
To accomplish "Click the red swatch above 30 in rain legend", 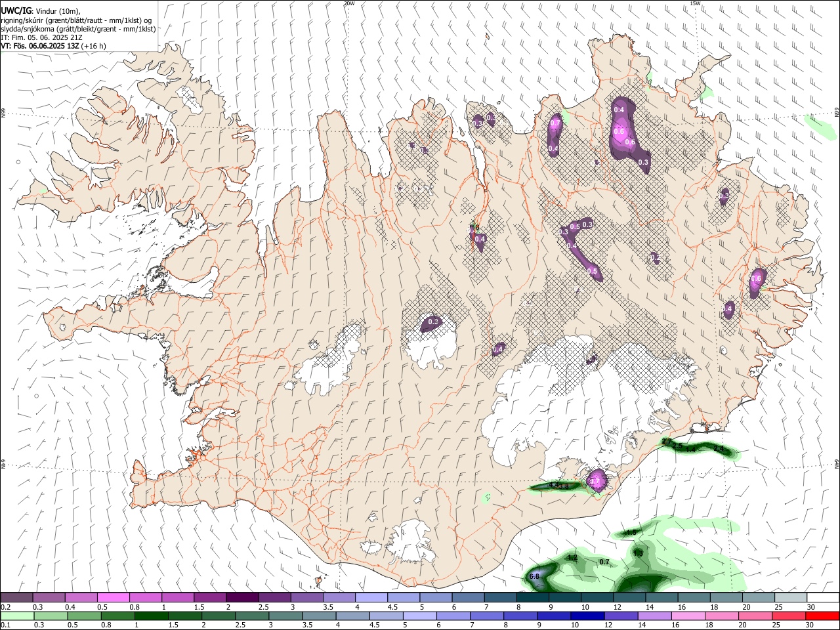I will (x=822, y=616).
